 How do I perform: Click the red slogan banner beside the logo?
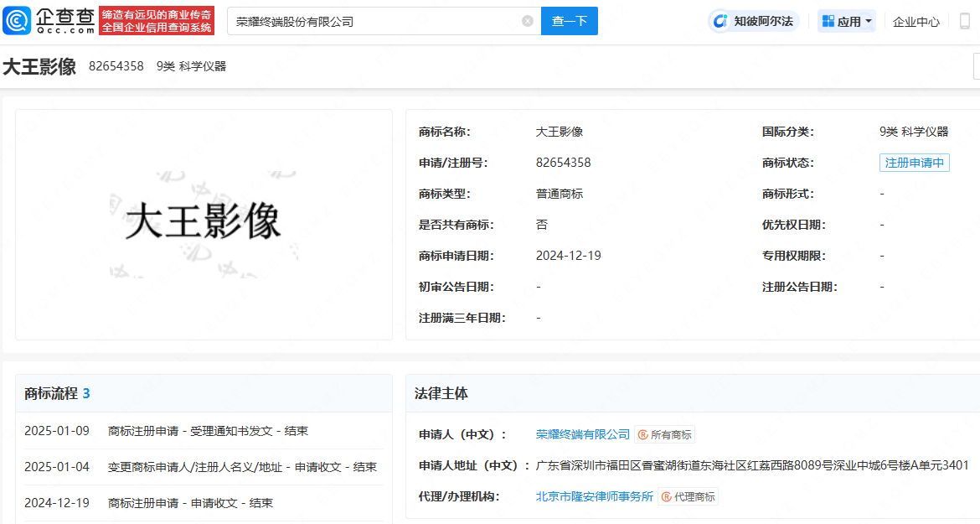click(157, 21)
